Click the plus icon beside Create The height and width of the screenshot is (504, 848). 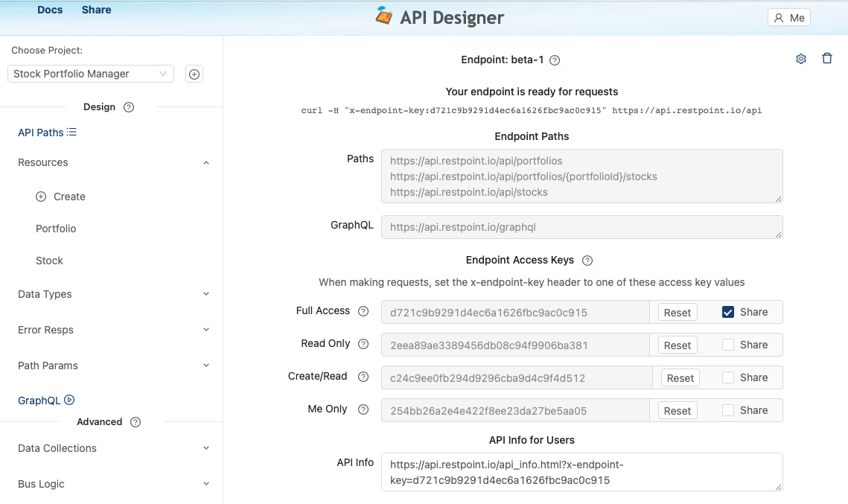[41, 197]
